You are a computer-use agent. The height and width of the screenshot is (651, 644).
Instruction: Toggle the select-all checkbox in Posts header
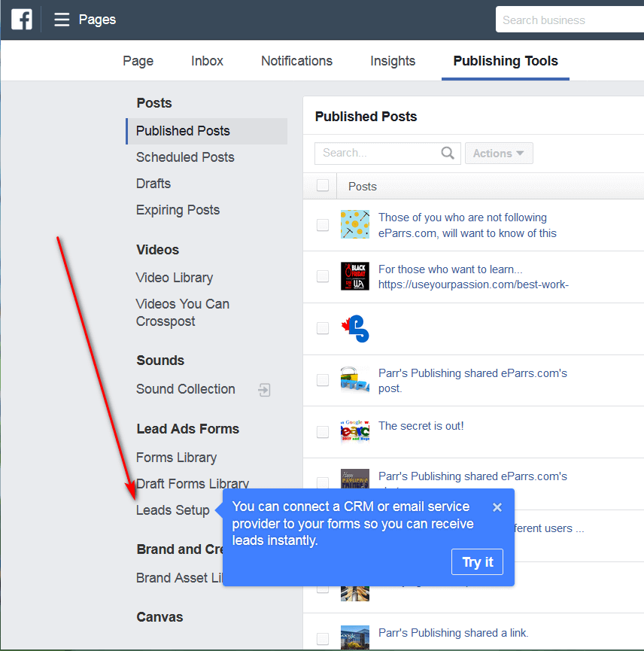click(x=323, y=185)
